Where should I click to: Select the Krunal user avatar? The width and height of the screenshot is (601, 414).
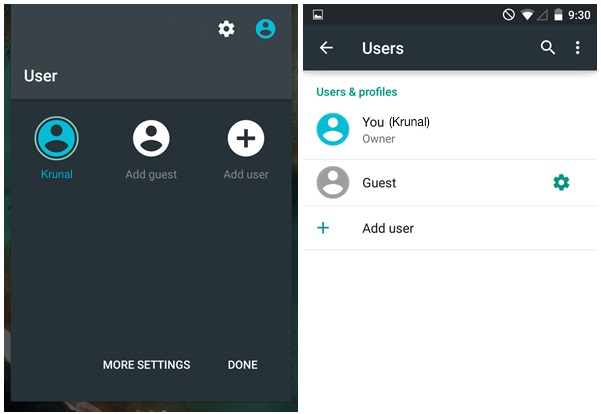coord(56,138)
